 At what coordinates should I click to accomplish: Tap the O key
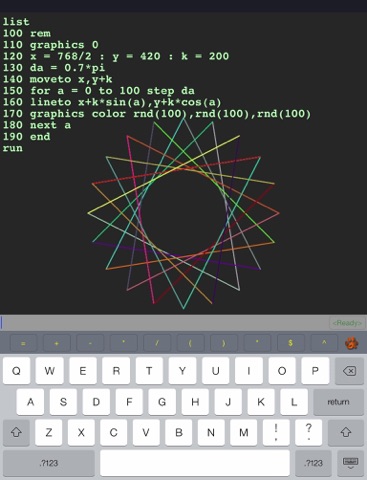282,371
